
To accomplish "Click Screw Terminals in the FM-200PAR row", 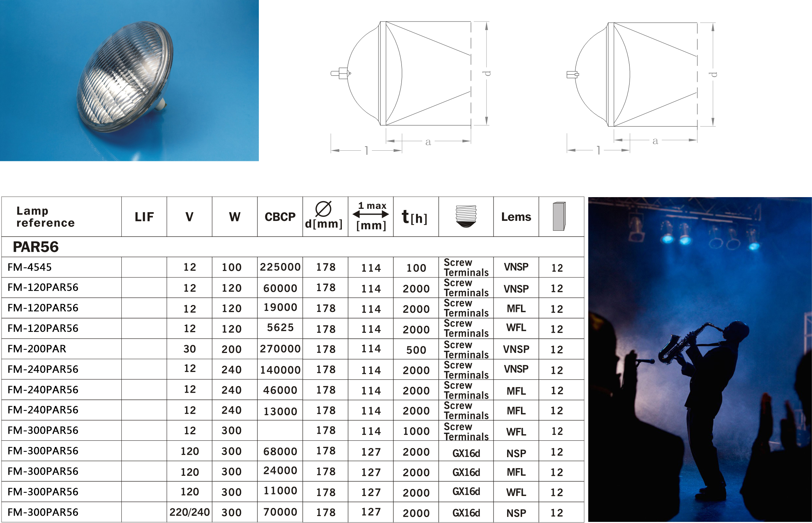I will (x=466, y=350).
